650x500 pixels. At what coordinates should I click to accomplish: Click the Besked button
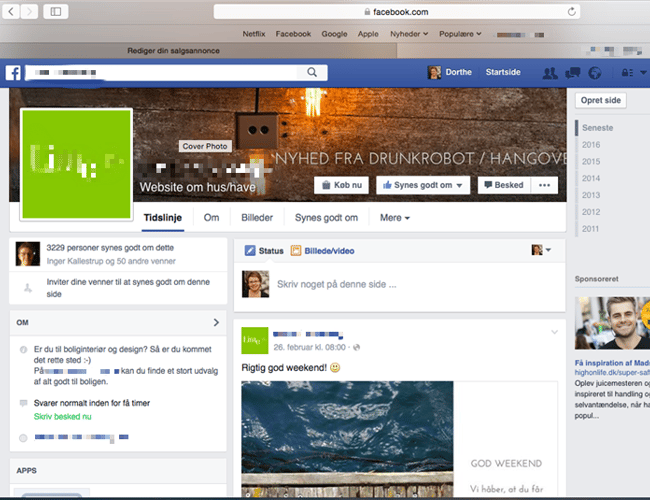(504, 185)
